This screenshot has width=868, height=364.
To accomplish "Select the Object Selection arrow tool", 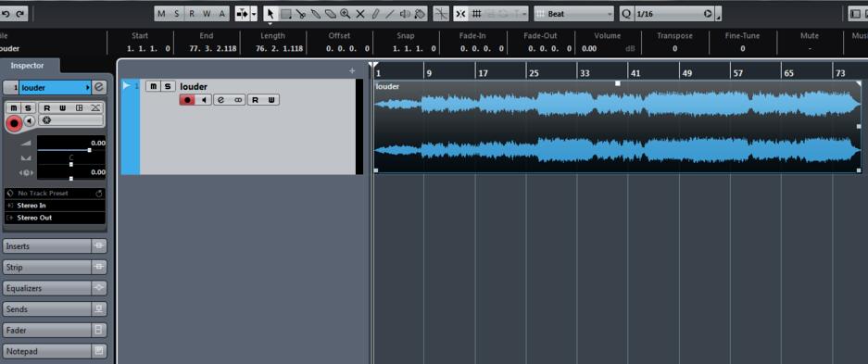I will pyautogui.click(x=270, y=14).
